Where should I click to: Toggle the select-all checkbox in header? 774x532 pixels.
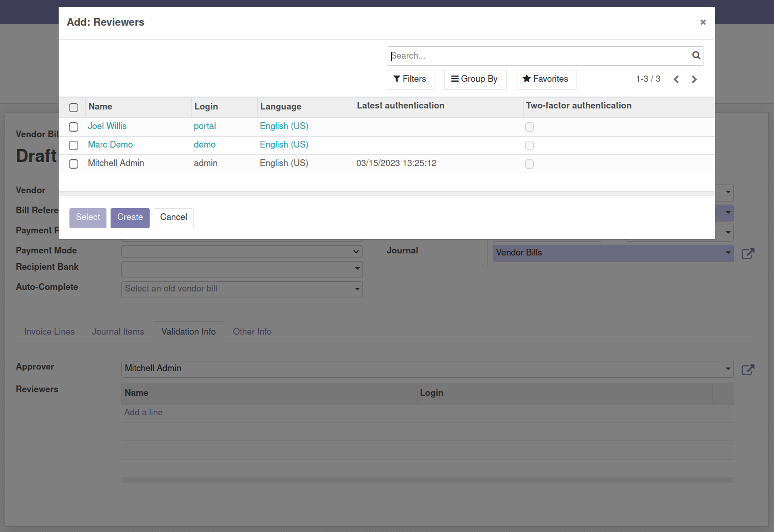coord(74,107)
